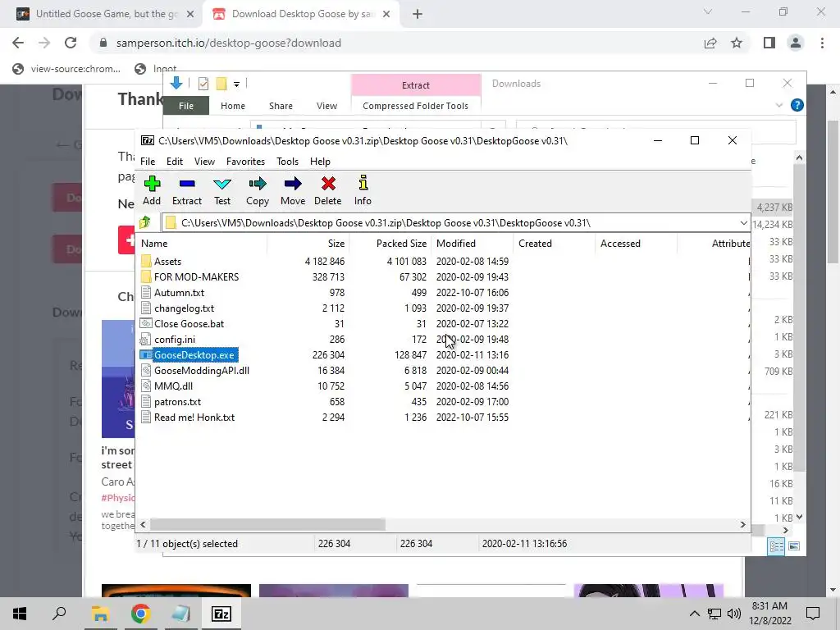This screenshot has height=630, width=840.
Task: Open the Explorer Share ribbon tab
Action: click(281, 106)
